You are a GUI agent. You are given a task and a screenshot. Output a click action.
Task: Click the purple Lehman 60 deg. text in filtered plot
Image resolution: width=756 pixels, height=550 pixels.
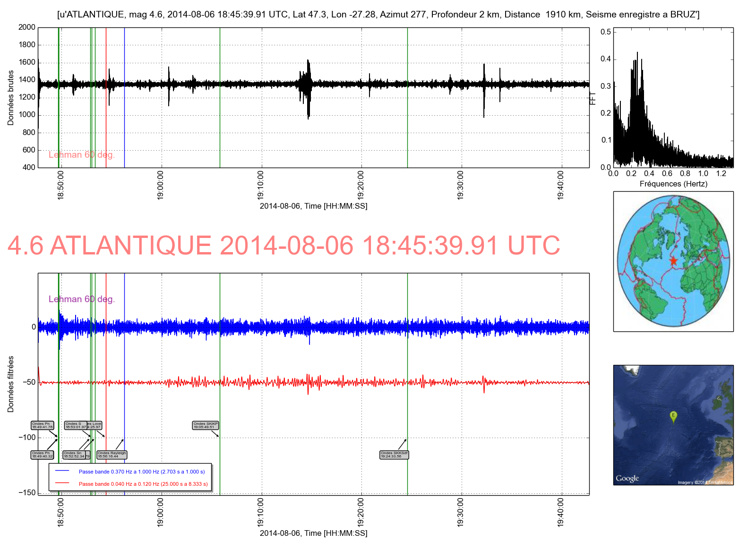[x=82, y=299]
